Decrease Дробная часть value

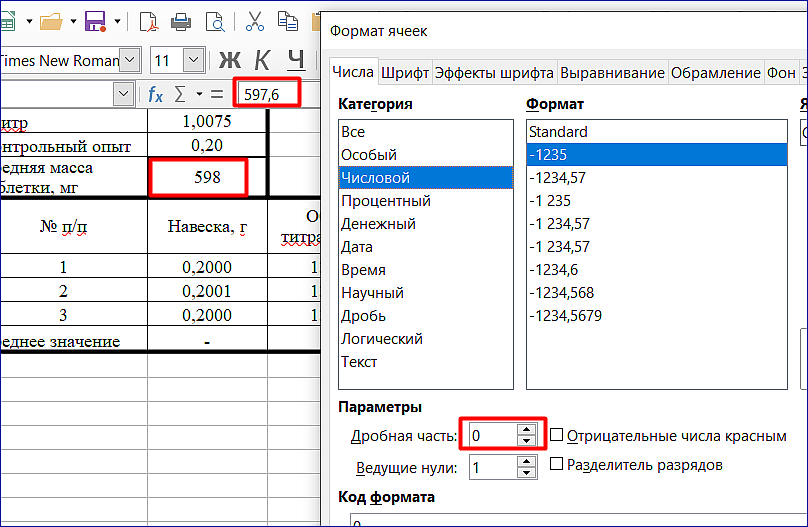point(526,440)
